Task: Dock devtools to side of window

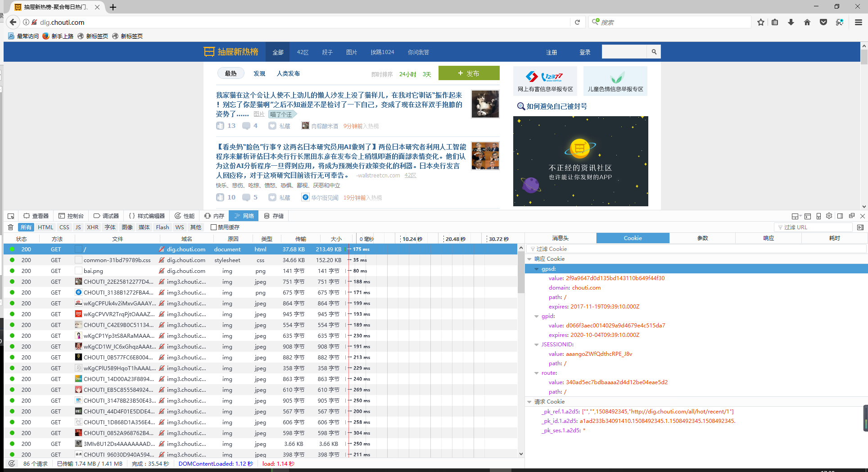Action: click(840, 216)
